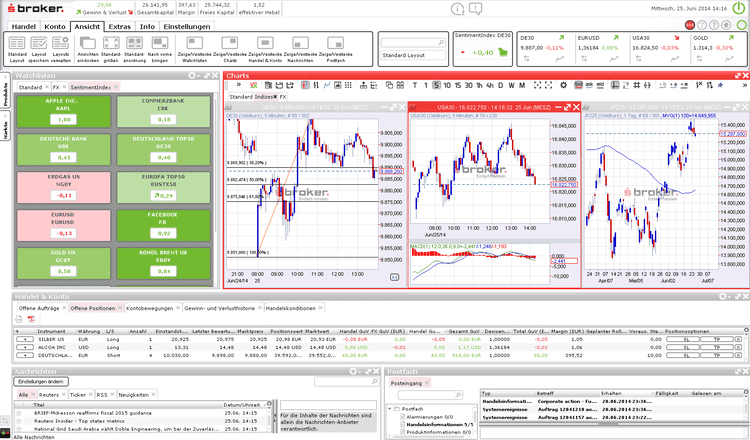
Task: Select the 1h chart timeframe
Action: point(479,85)
